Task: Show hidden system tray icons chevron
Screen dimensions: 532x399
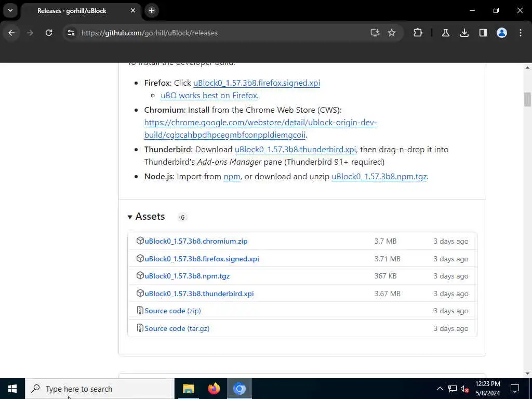Action: tap(440, 389)
